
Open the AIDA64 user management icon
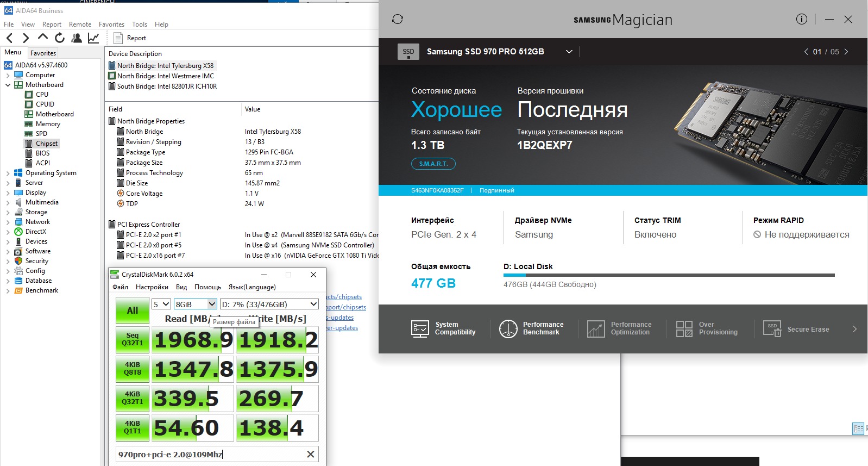[77, 38]
